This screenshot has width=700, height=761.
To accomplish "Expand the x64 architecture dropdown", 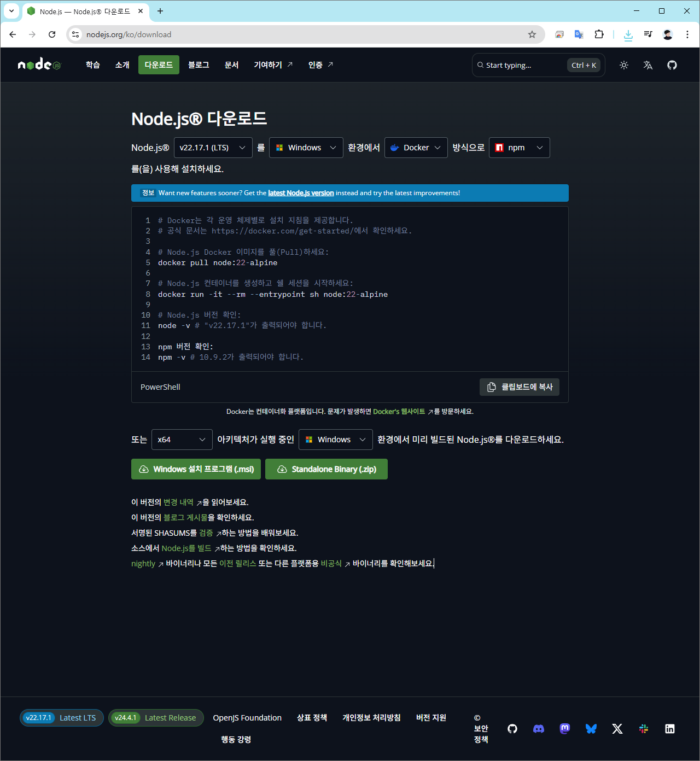I will coord(182,440).
